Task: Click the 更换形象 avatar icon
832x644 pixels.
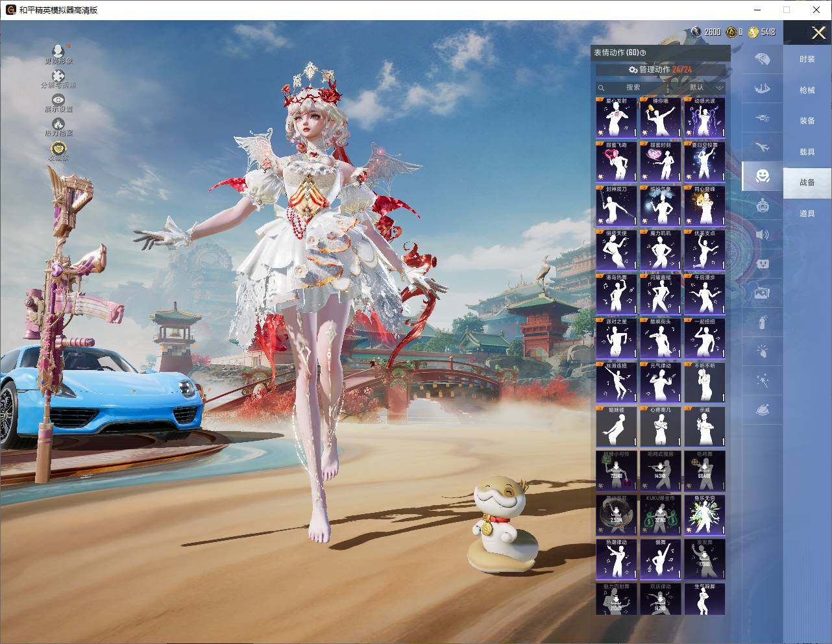Action: [x=58, y=51]
